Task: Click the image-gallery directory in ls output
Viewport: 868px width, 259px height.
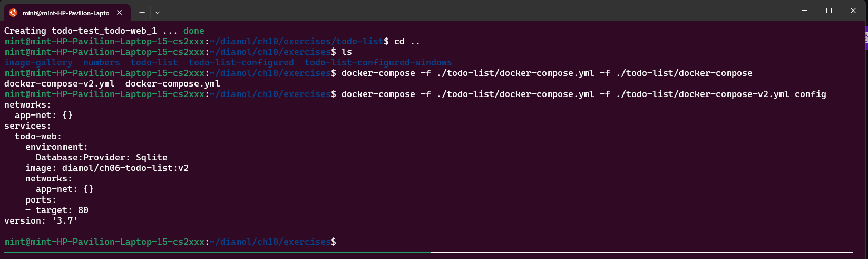Action: tap(38, 62)
